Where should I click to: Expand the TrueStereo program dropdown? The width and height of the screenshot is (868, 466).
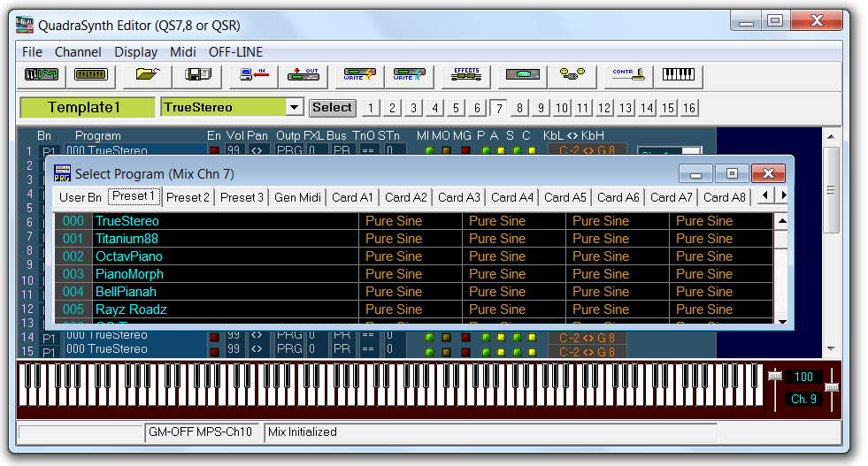295,107
